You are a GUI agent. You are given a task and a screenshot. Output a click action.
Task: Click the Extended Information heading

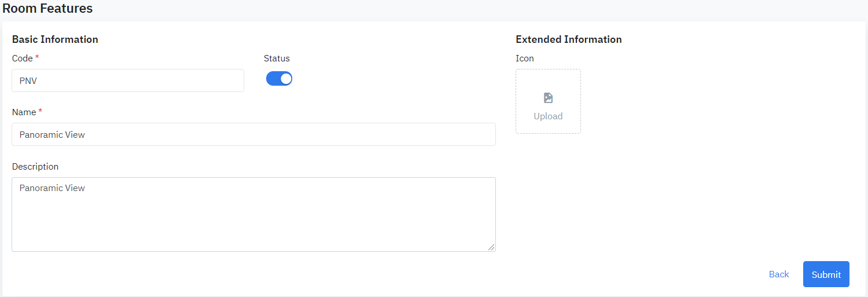click(x=568, y=39)
